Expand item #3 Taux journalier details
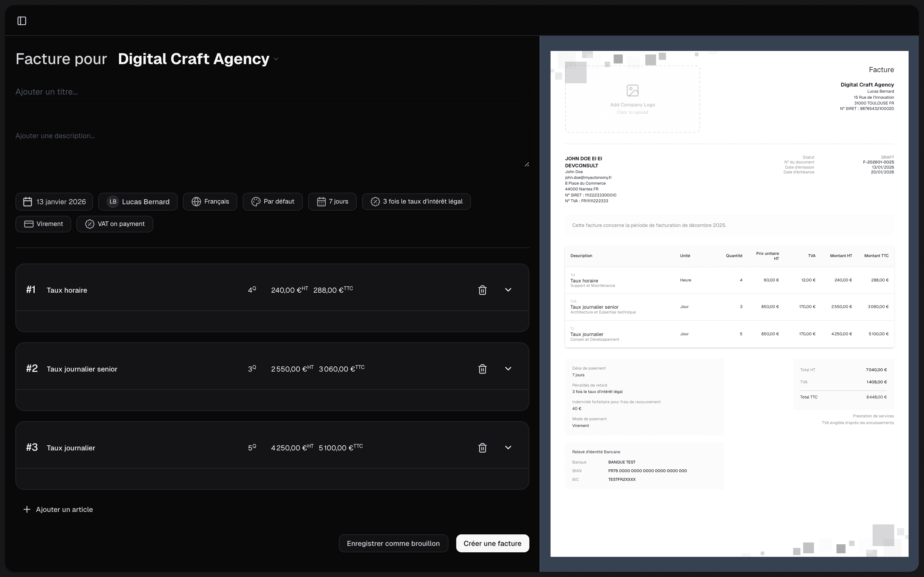924x577 pixels. [x=508, y=447]
